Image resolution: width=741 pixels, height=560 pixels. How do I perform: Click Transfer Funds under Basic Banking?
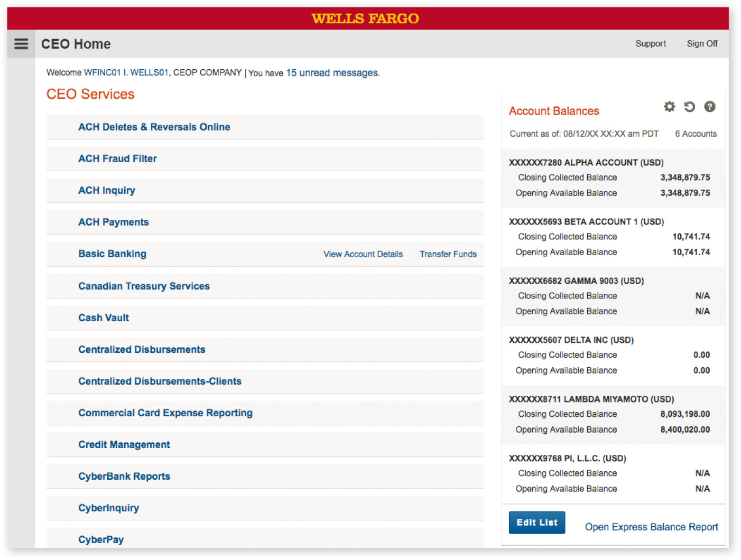coord(448,254)
